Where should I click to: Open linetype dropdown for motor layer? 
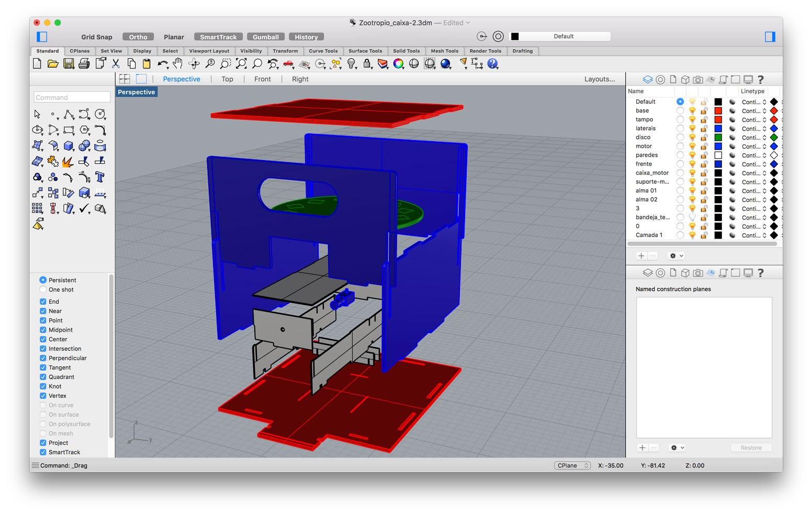[754, 146]
